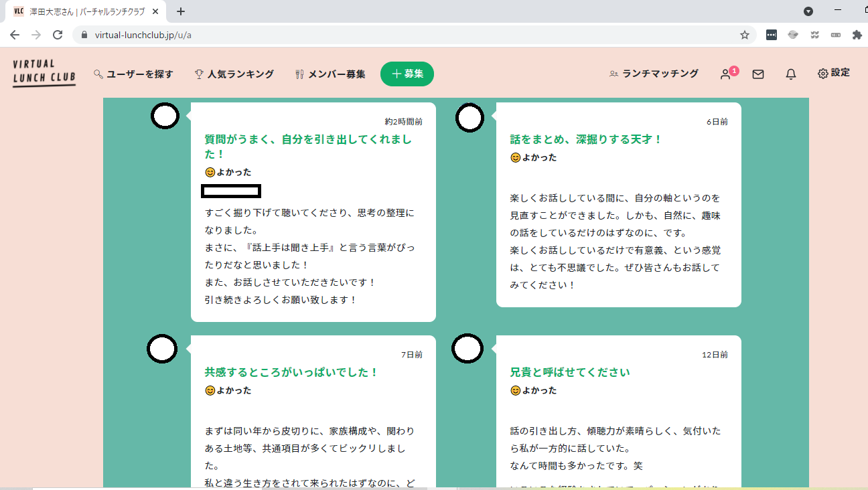Open avatar of the 12日前 review
The width and height of the screenshot is (868, 490).
click(467, 348)
